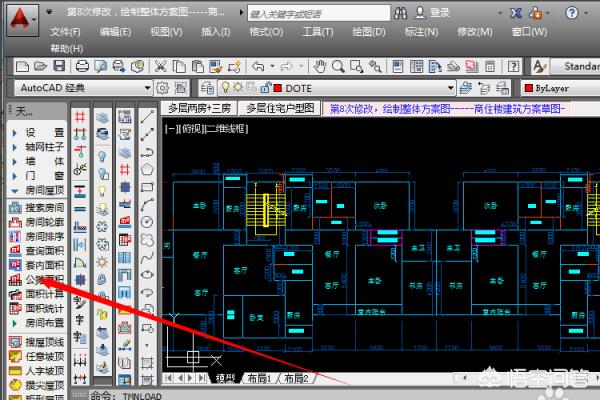Click the Layer Previous icon

[x=484, y=88]
